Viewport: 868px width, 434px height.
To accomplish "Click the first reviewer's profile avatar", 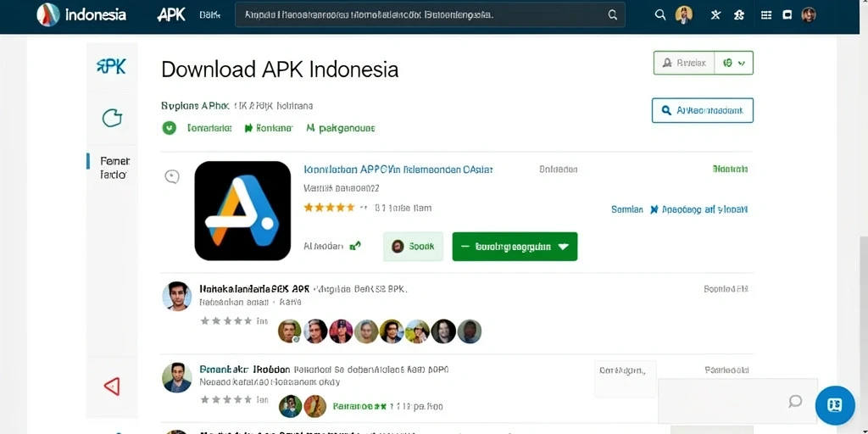I will point(176,296).
